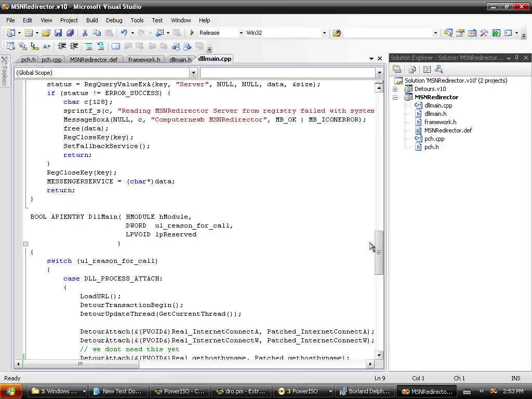The image size is (532, 399).
Task: Click the Copy toolbar icon
Action: tap(97, 33)
